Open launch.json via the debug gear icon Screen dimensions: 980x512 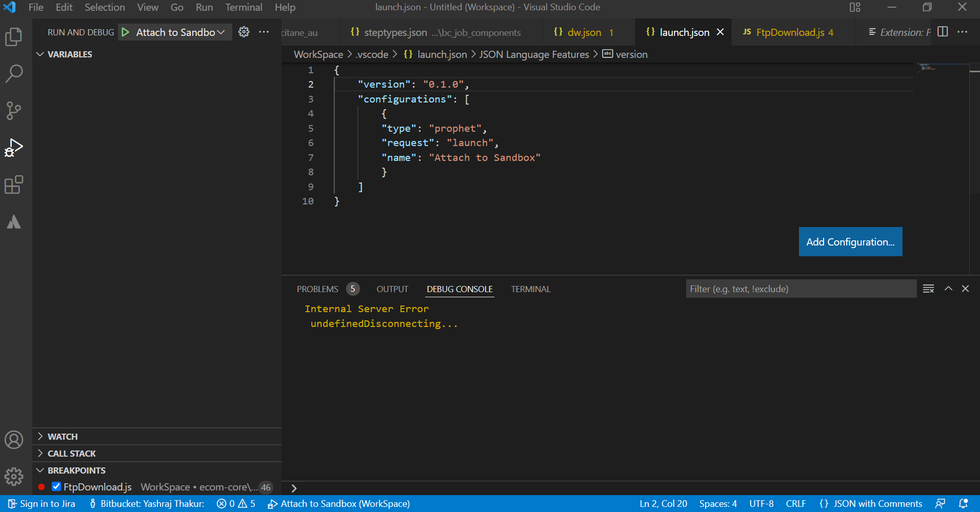click(244, 32)
